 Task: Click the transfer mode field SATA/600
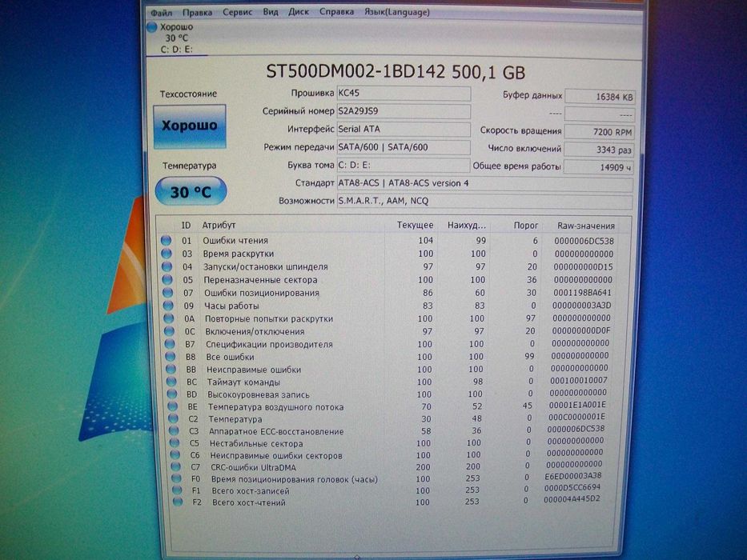click(x=404, y=147)
